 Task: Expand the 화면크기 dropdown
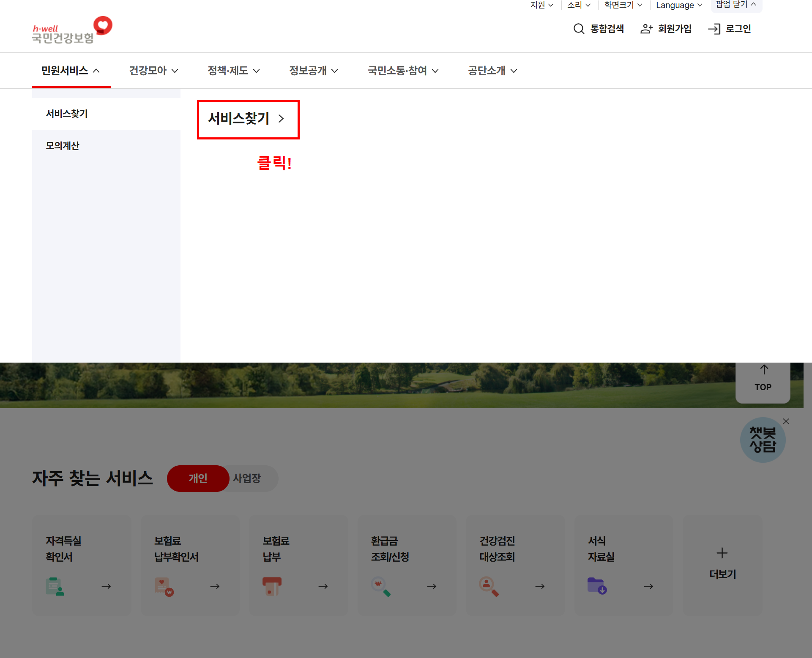coord(623,5)
